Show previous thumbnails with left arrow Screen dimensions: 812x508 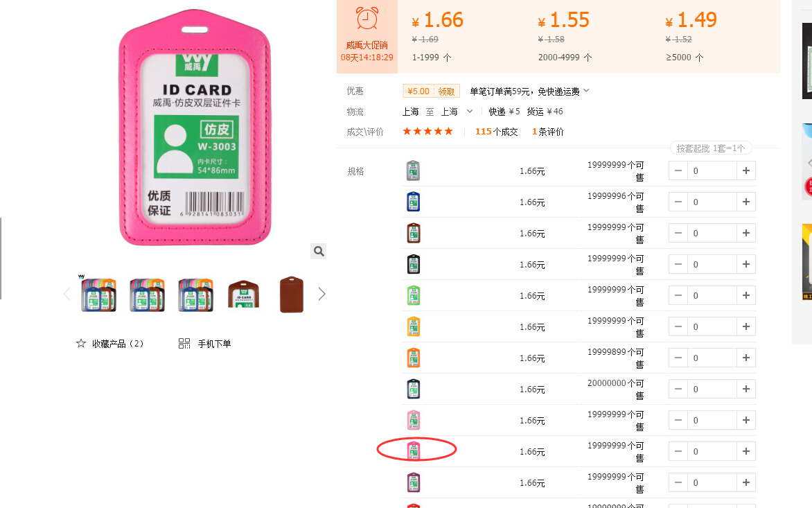pos(67,294)
